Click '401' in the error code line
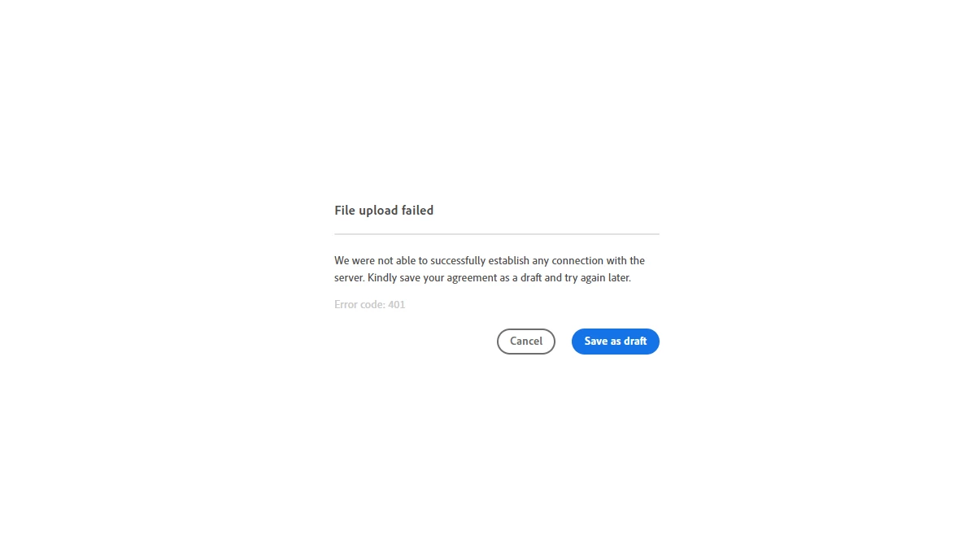Image resolution: width=980 pixels, height=544 pixels. [x=396, y=305]
